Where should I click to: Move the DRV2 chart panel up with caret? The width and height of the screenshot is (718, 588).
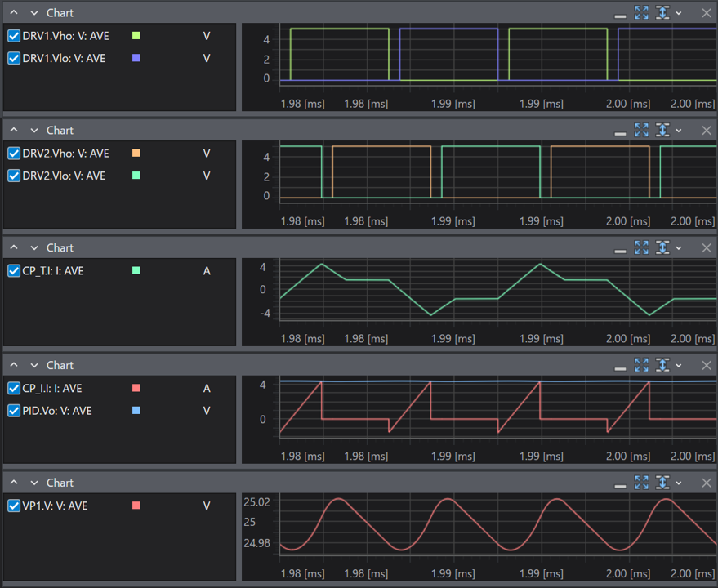pyautogui.click(x=14, y=131)
